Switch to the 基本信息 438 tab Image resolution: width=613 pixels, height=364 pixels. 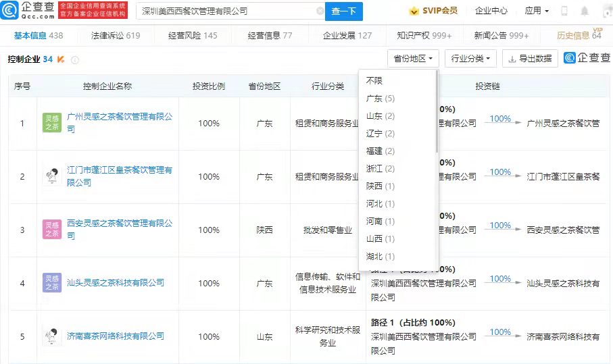coord(39,36)
